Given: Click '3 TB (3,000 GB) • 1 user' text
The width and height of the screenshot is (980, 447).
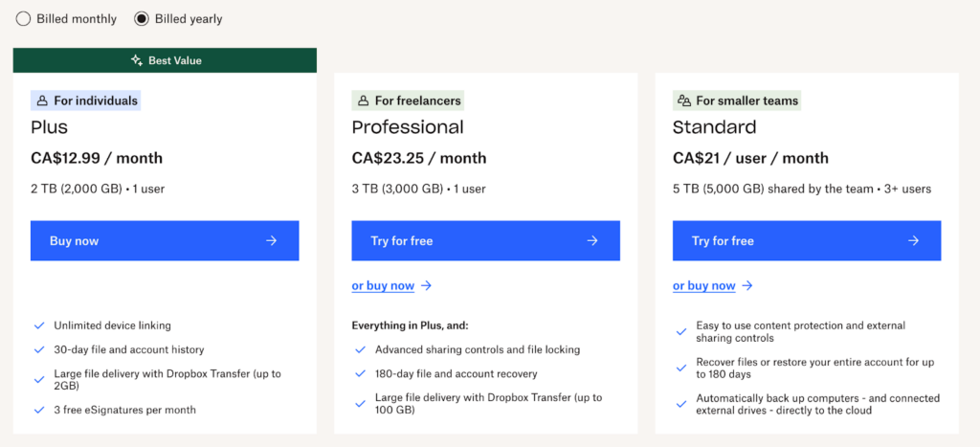Looking at the screenshot, I should (419, 189).
